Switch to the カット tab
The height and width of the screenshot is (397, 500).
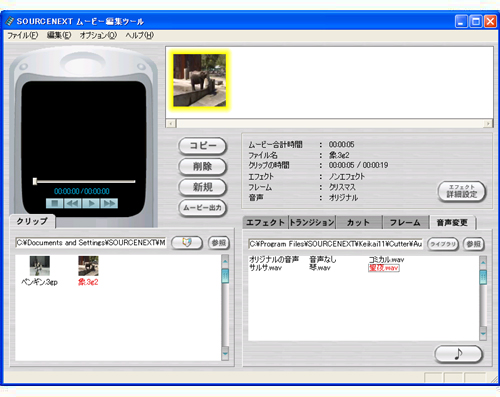tap(359, 223)
